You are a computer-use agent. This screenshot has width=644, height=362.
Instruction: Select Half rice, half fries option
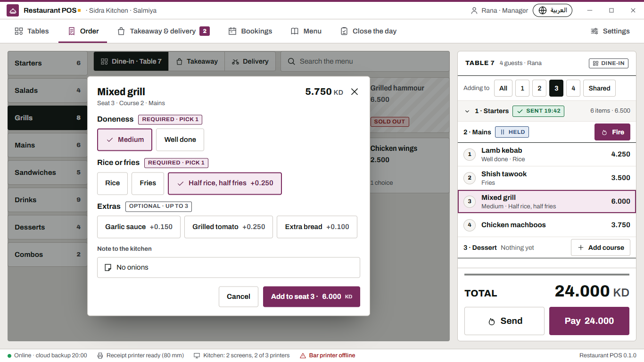point(225,183)
